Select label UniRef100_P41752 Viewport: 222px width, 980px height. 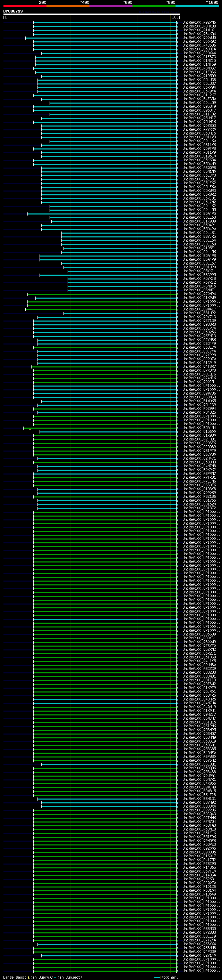199,860
